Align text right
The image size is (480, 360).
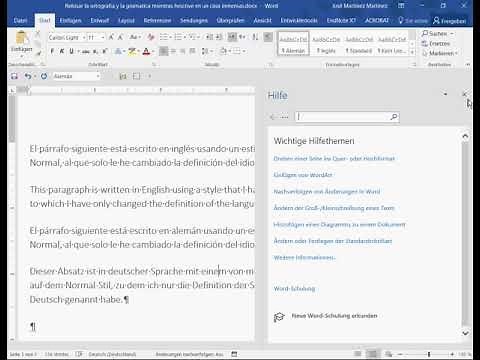point(183,51)
